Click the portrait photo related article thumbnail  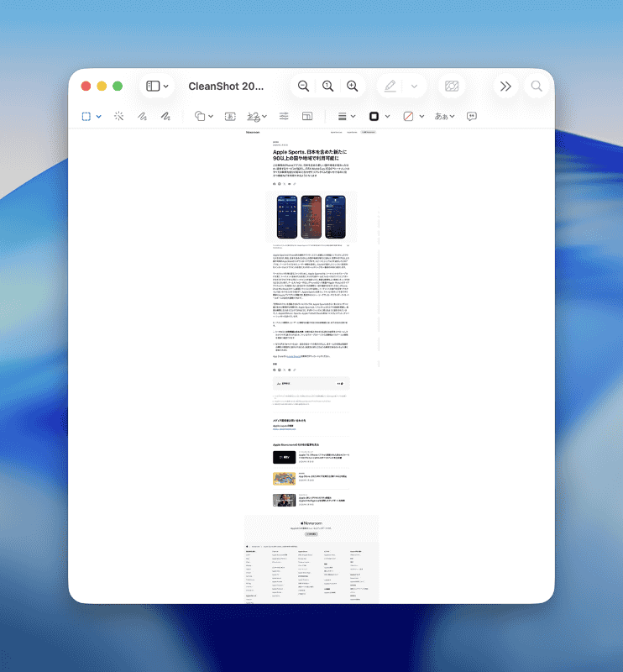[x=284, y=500]
